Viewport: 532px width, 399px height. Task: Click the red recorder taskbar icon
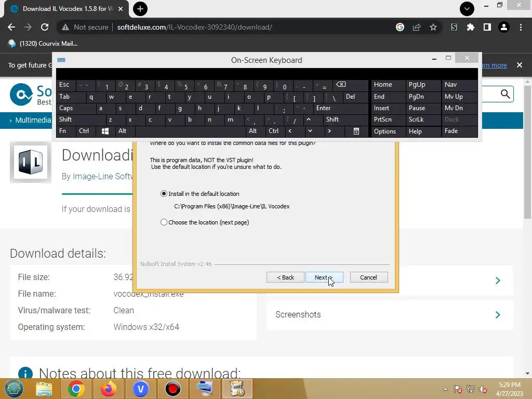click(x=172, y=389)
